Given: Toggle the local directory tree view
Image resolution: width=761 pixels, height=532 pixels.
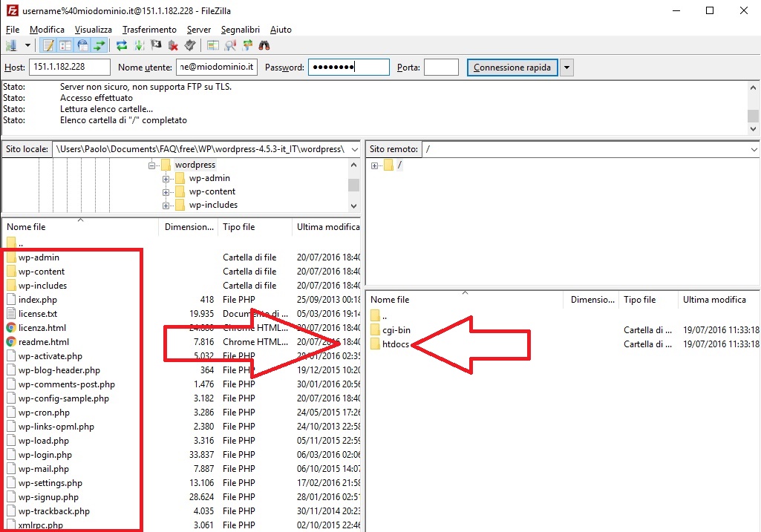Looking at the screenshot, I should click(65, 45).
